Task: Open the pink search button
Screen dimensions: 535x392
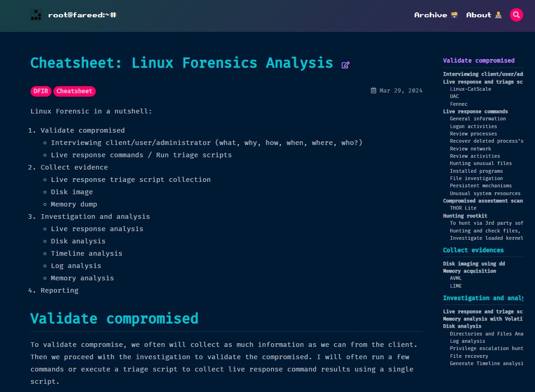Action: 516,15
